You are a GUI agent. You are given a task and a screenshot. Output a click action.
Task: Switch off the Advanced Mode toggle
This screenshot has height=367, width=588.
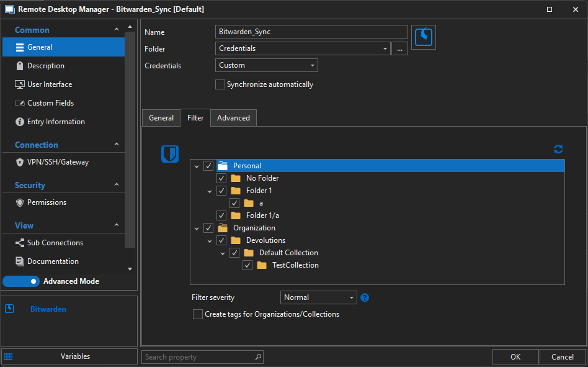pyautogui.click(x=21, y=281)
